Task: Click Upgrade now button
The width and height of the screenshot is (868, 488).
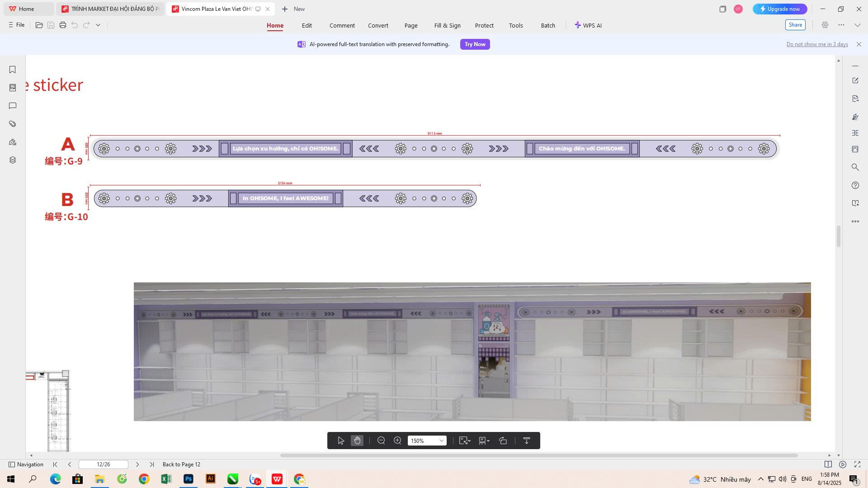Action: click(x=780, y=9)
